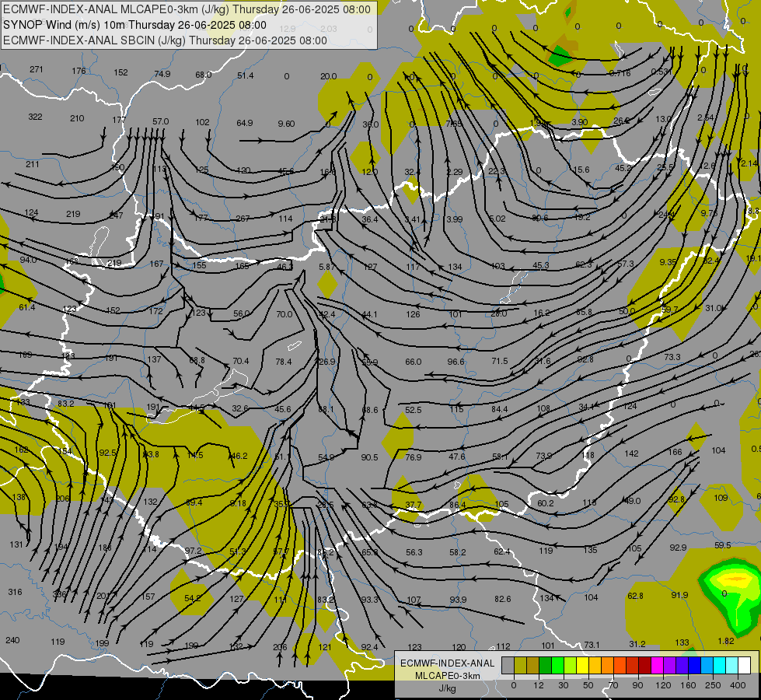Click ECMWF-INDEX-ANAL label in the legend box
761x700 pixels.
pos(447,663)
